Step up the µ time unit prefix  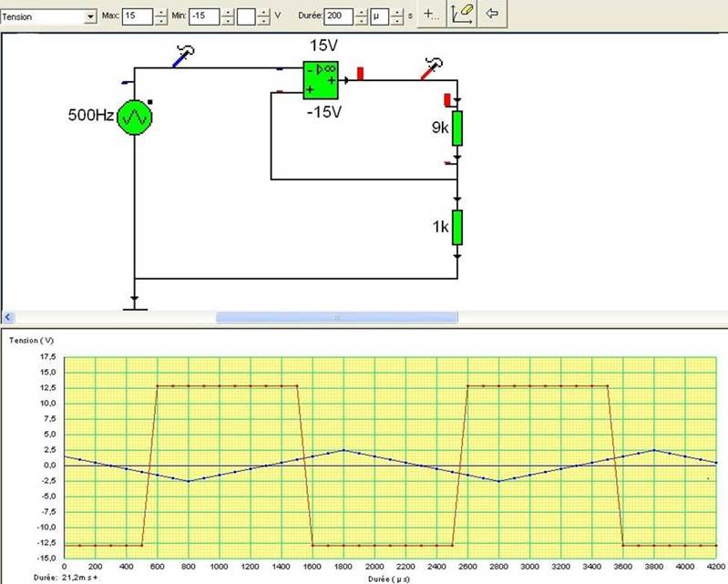[397, 12]
